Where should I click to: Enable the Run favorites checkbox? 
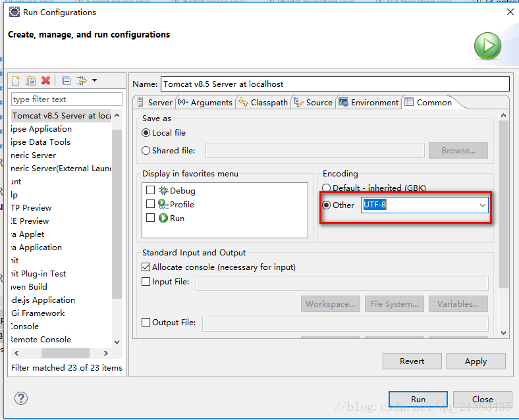point(151,218)
